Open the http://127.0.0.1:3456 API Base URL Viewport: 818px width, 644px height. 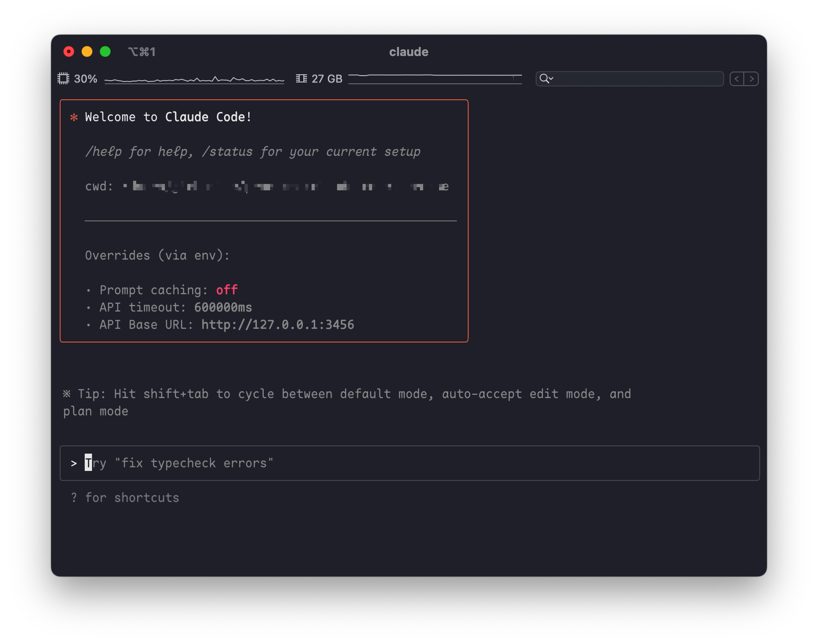[277, 325]
